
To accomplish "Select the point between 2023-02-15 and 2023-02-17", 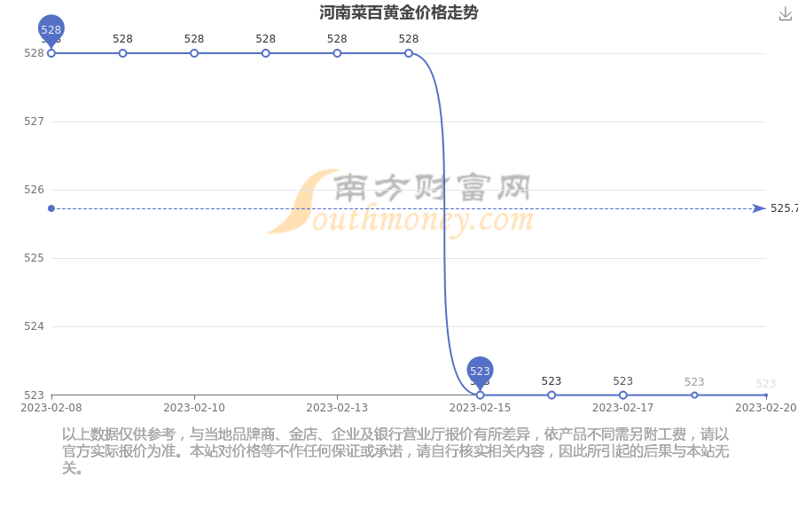I will pos(552,395).
